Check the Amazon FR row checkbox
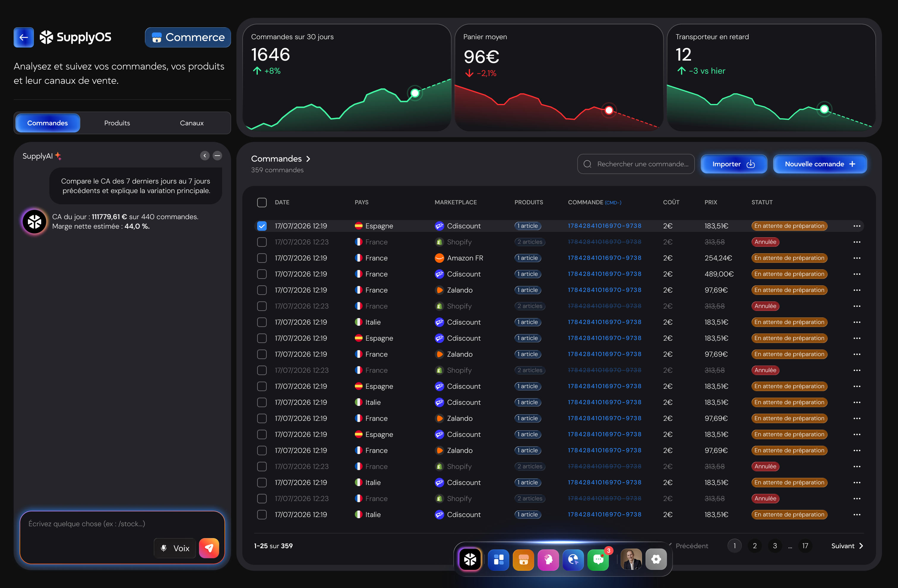 [x=262, y=258]
